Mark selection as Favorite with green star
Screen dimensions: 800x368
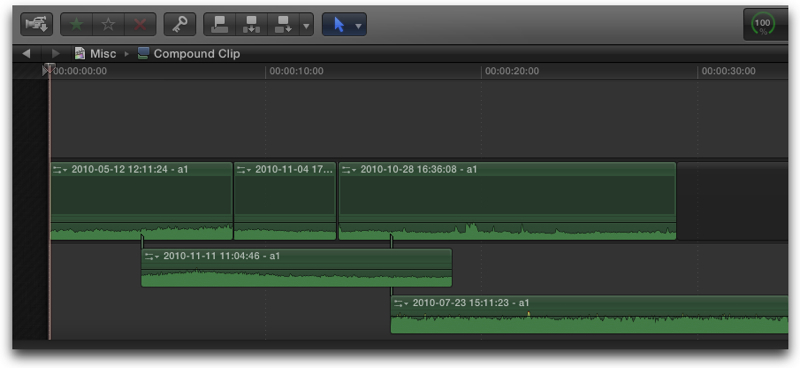pyautogui.click(x=77, y=24)
